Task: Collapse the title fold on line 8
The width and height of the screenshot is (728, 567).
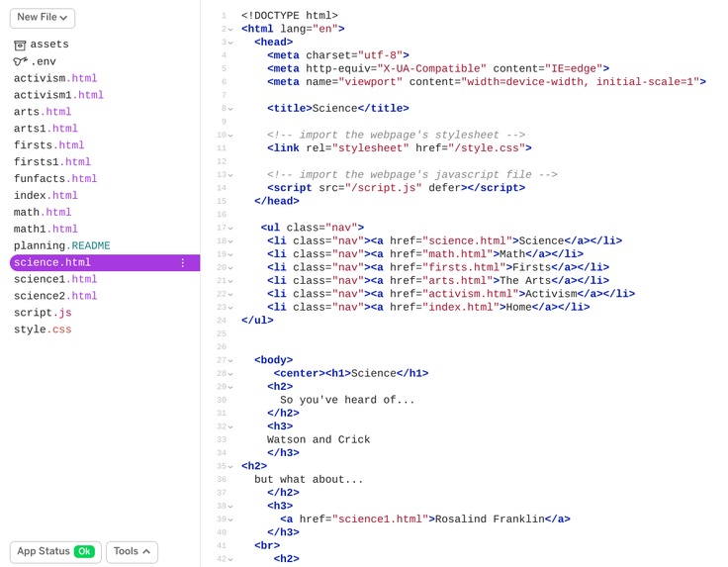Action: 230,109
